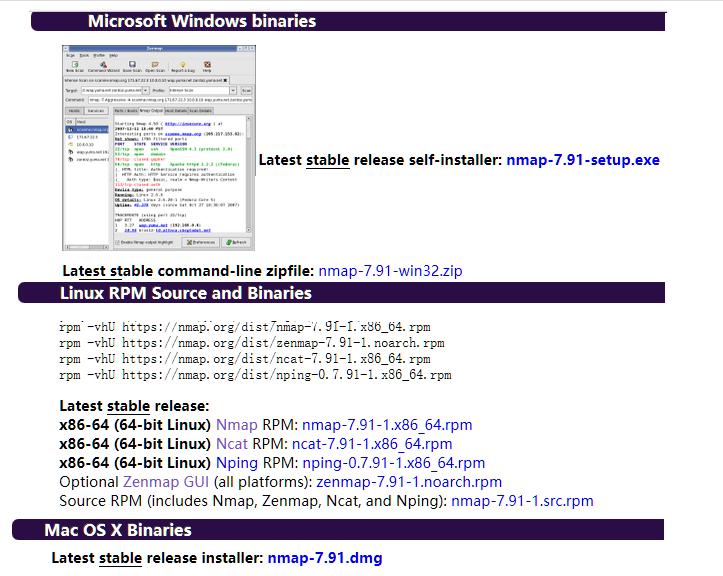Click 'stable' in the self-installer line
This screenshot has height=576, width=723.
click(328, 160)
